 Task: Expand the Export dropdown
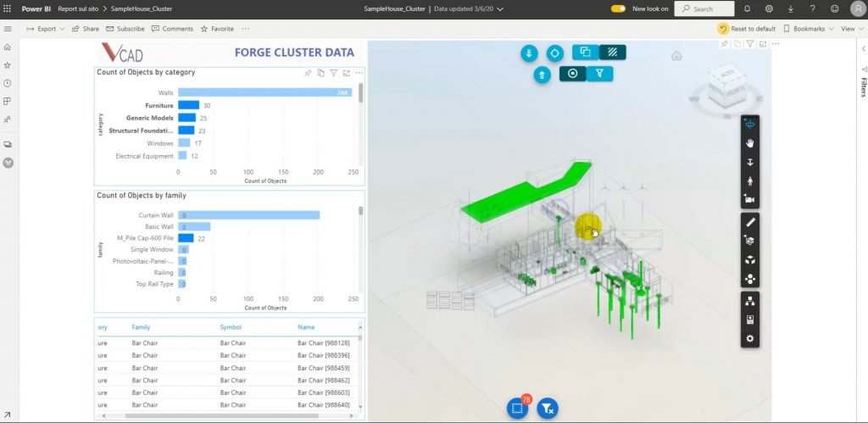(x=46, y=29)
